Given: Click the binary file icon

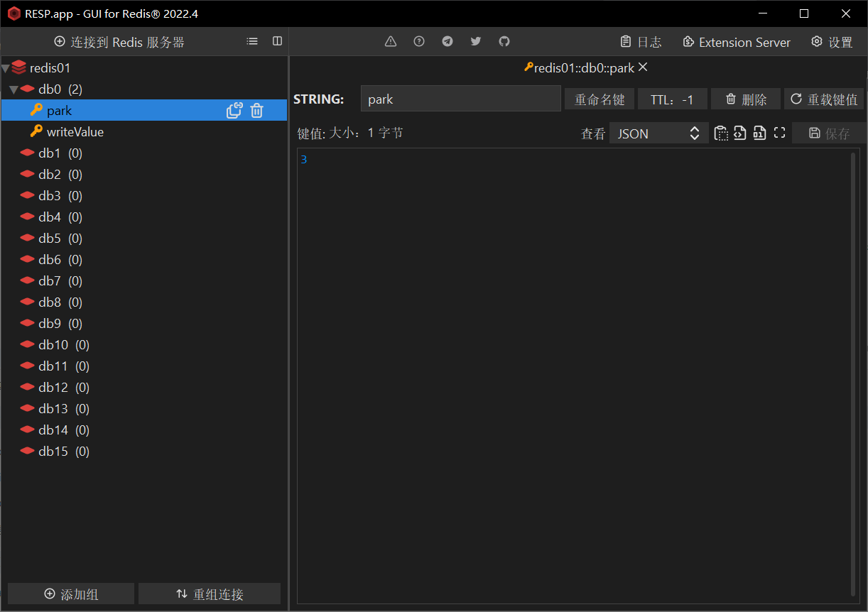Looking at the screenshot, I should click(759, 133).
